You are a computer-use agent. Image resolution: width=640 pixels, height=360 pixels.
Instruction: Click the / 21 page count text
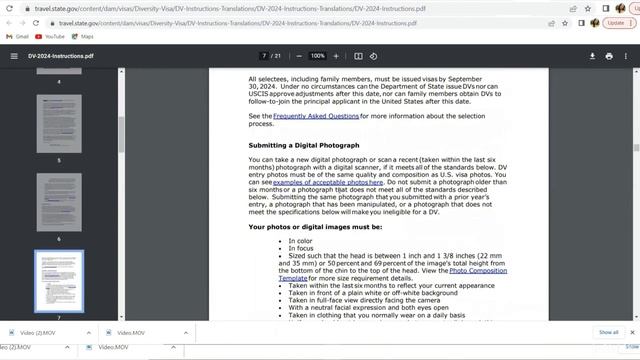[276, 56]
